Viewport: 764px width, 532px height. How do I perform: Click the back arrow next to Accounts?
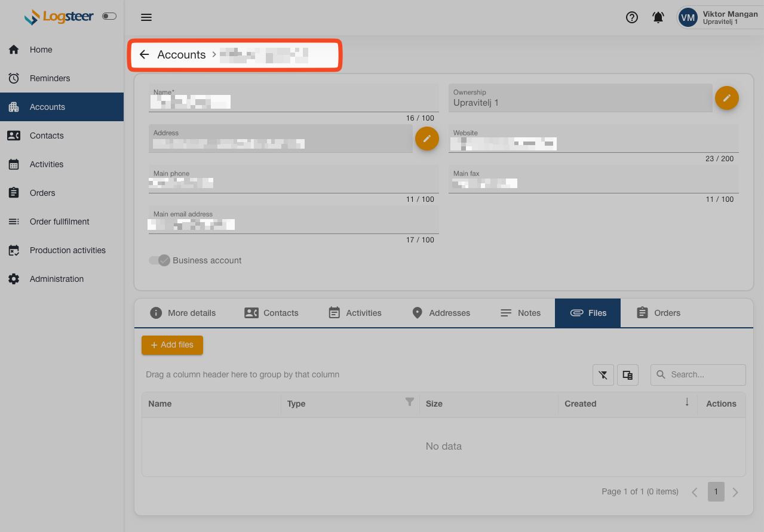tap(144, 54)
